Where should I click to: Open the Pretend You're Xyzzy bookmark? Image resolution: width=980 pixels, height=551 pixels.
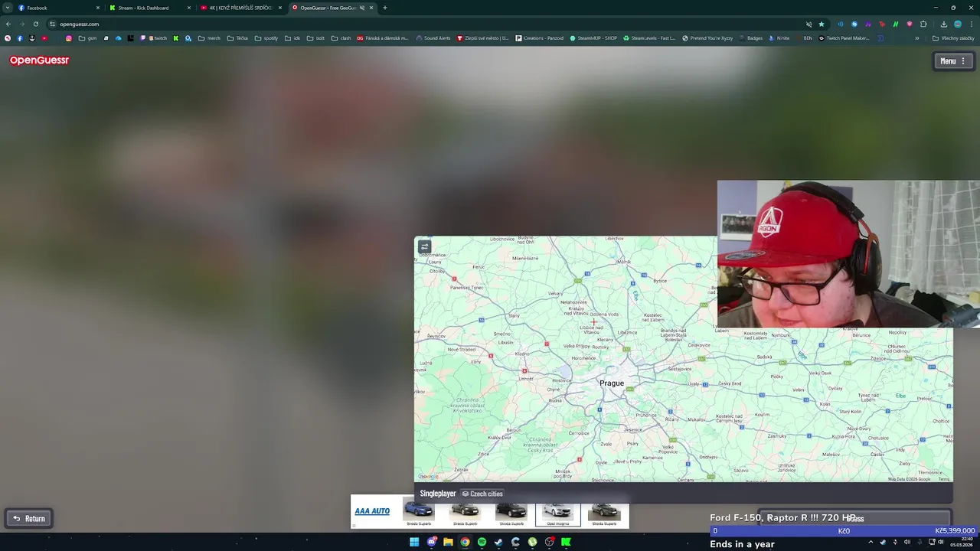707,38
